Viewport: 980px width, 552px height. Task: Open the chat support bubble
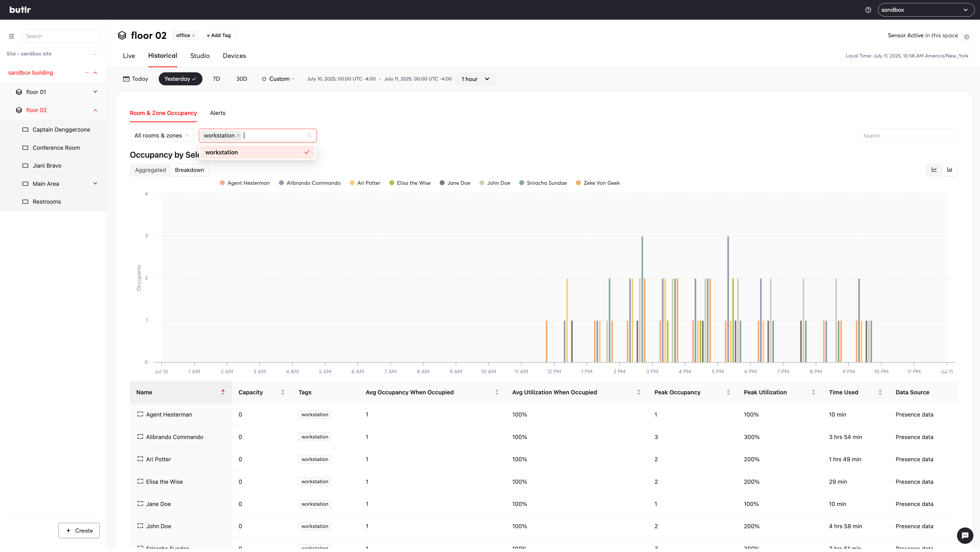point(965,536)
